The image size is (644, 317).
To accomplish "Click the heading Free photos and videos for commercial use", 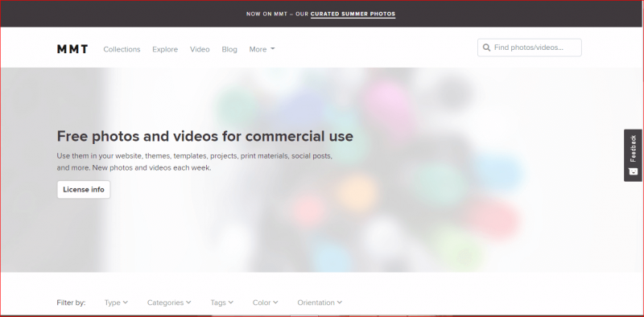I will [205, 136].
